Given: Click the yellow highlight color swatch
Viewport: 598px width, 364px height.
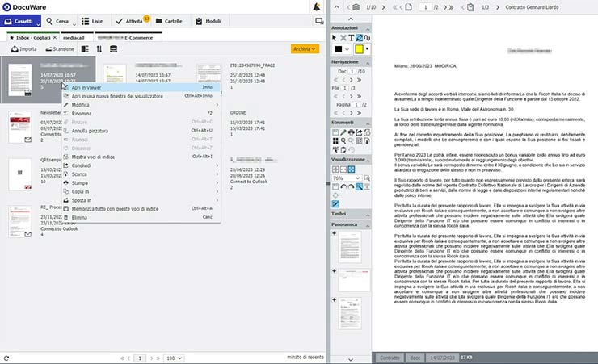Looking at the screenshot, I should (359, 49).
